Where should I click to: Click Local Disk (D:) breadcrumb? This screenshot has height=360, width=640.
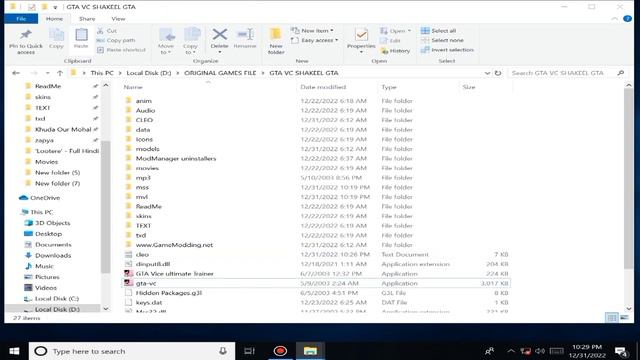pyautogui.click(x=149, y=73)
